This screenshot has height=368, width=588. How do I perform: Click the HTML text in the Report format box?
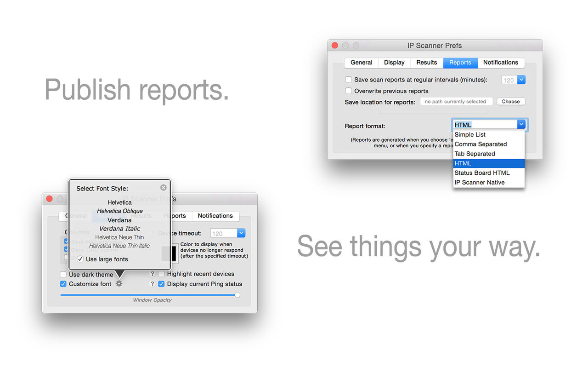pos(463,125)
